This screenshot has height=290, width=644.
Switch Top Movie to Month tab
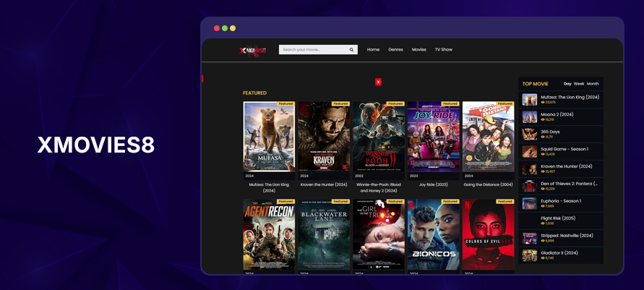pos(593,84)
